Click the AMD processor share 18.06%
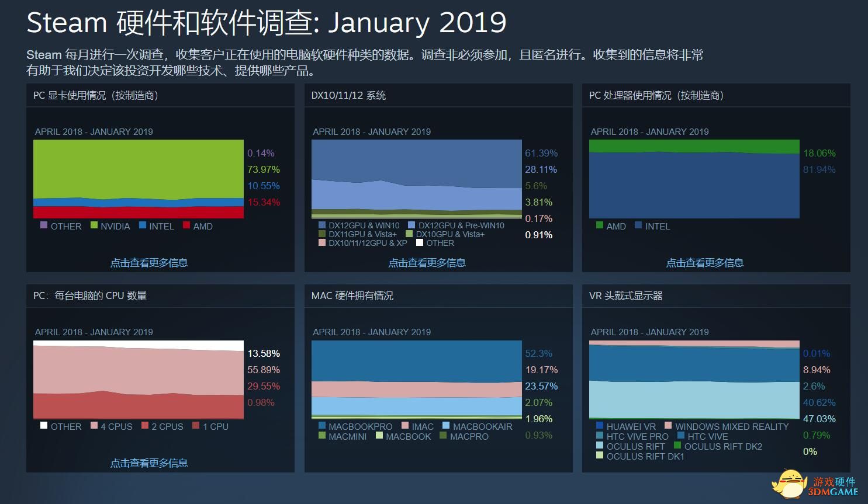The image size is (868, 504). [x=819, y=153]
